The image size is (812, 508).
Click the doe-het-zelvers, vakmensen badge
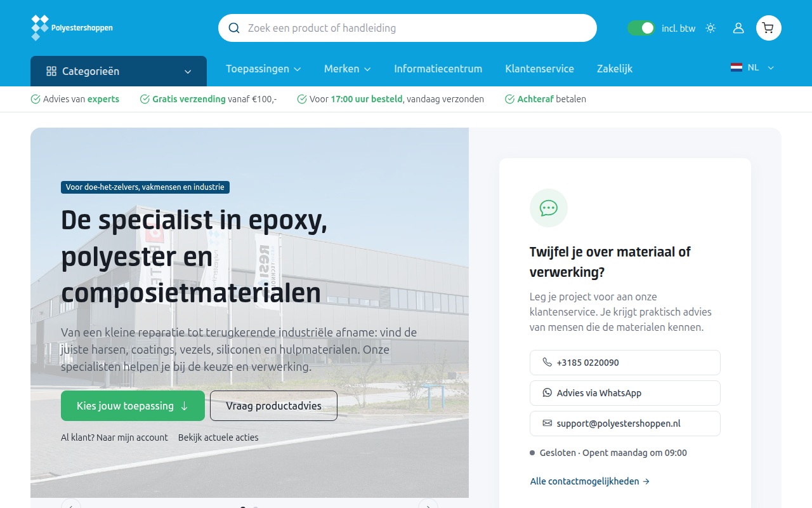coord(145,187)
